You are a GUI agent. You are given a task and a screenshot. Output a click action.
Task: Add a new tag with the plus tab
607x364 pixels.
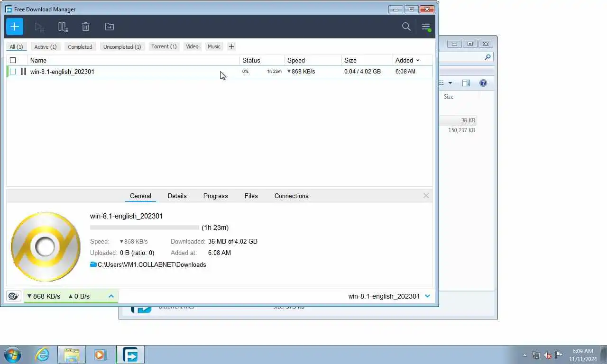coord(231,46)
